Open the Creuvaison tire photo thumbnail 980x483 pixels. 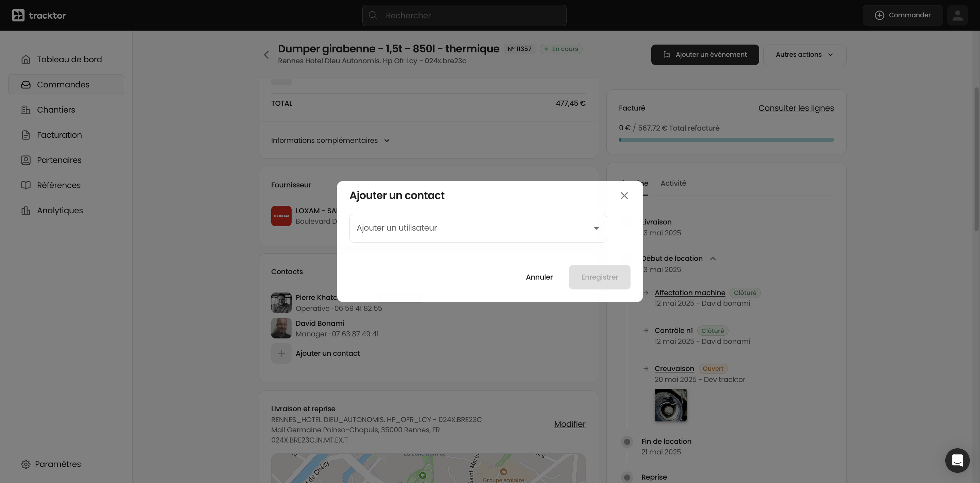click(671, 405)
